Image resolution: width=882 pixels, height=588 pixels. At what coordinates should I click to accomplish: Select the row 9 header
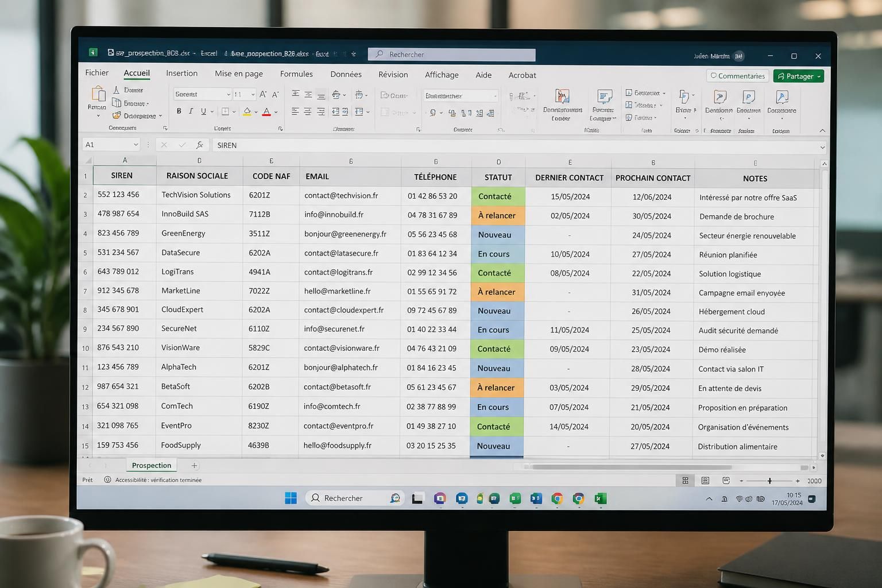[85, 329]
